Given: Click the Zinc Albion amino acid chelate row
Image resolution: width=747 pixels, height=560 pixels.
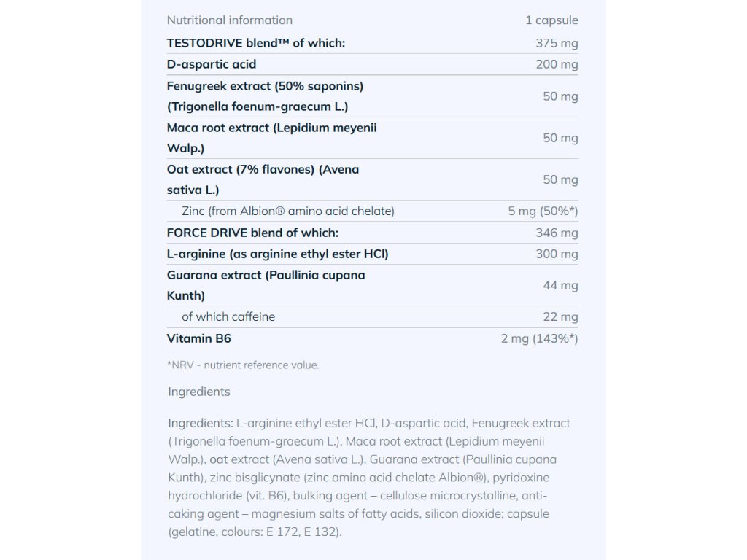Looking at the screenshot, I should coord(287,211).
